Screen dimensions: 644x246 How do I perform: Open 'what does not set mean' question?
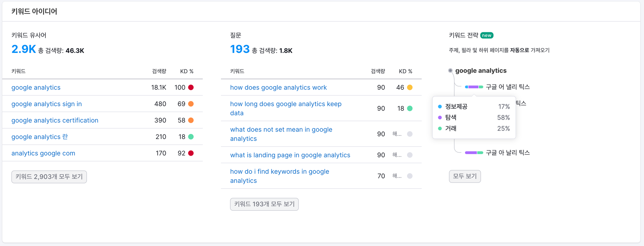click(x=281, y=134)
